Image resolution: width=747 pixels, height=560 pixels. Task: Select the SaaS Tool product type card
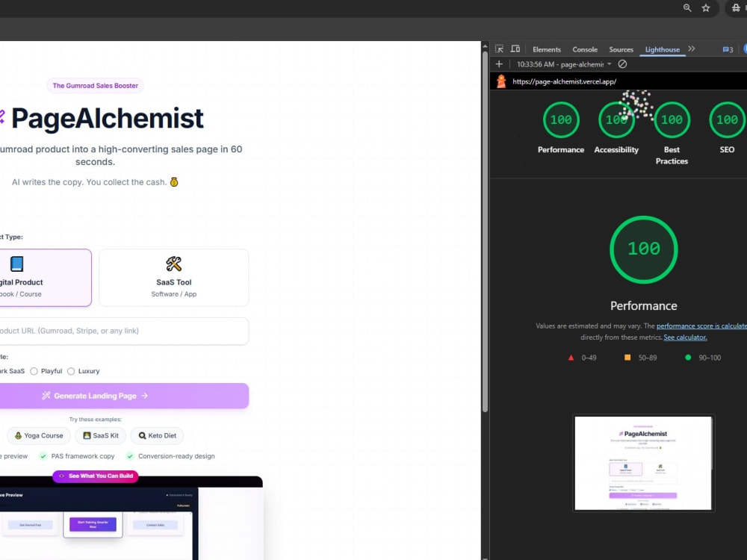click(173, 278)
